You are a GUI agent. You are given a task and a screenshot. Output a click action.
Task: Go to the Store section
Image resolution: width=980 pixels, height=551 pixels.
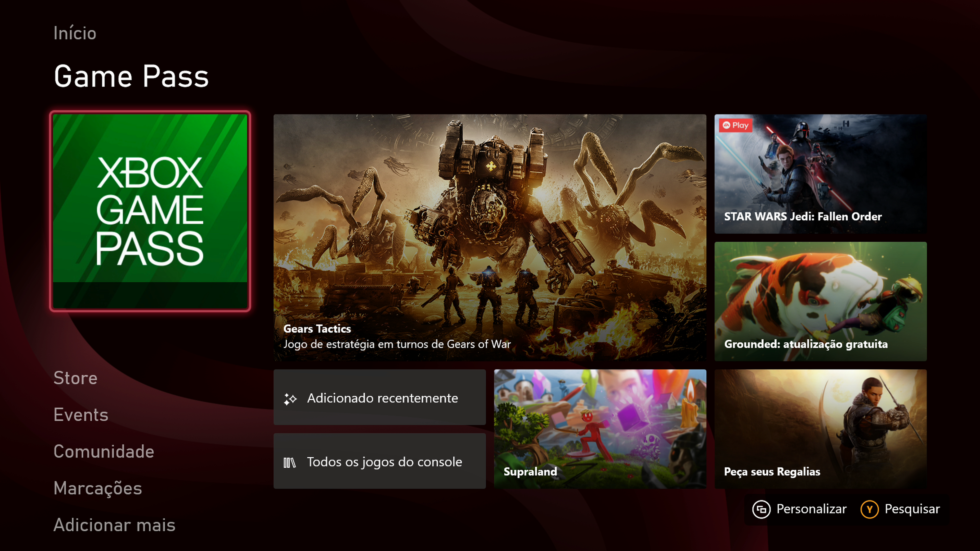[x=75, y=378]
